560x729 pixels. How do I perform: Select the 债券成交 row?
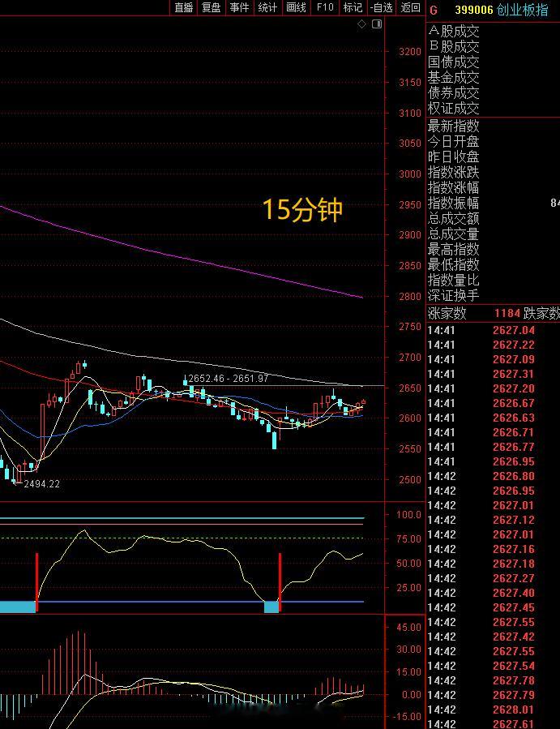coord(494,92)
